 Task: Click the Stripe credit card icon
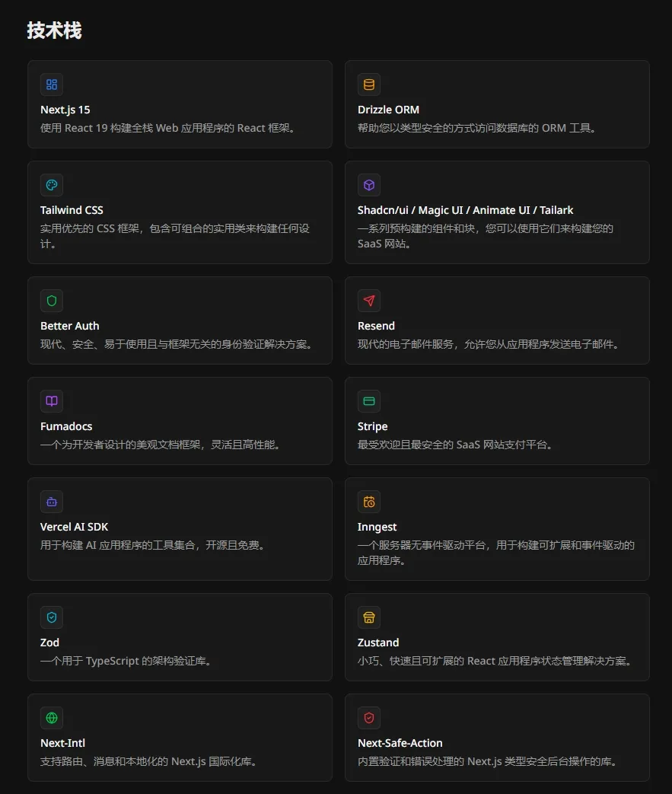coord(368,401)
